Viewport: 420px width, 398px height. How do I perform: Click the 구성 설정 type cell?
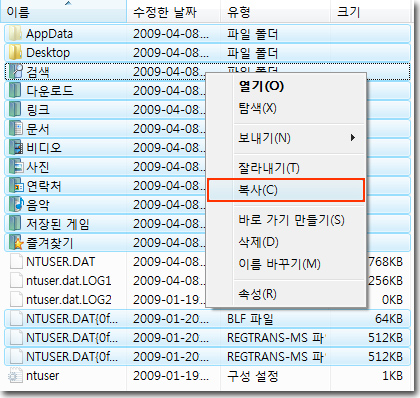tap(253, 376)
